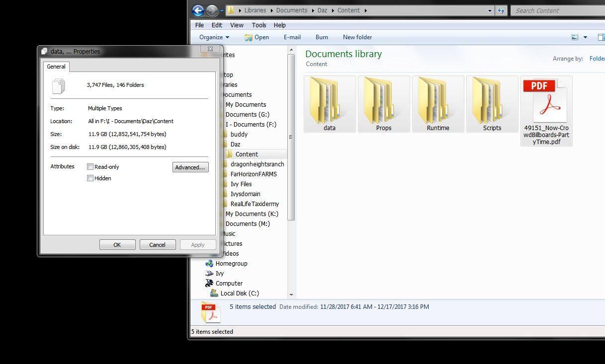Image resolution: width=605 pixels, height=364 pixels.
Task: Click the Advanced... button
Action: click(x=190, y=167)
